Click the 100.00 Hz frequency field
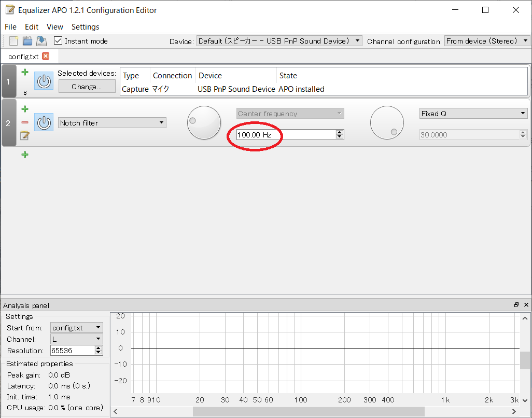The height and width of the screenshot is (418, 532). (x=286, y=135)
